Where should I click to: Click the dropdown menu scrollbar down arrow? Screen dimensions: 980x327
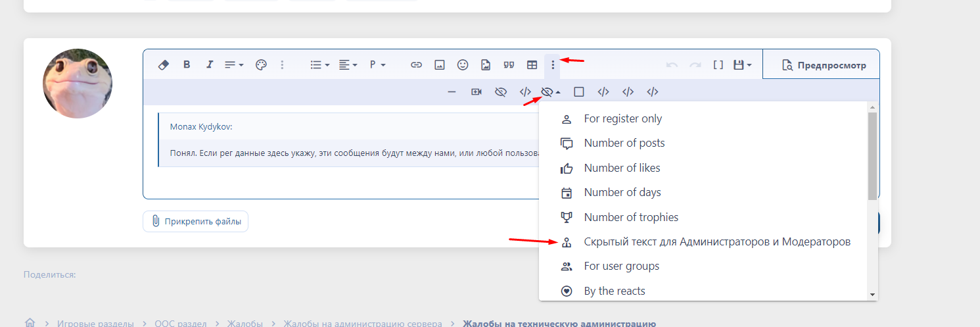pyautogui.click(x=872, y=295)
